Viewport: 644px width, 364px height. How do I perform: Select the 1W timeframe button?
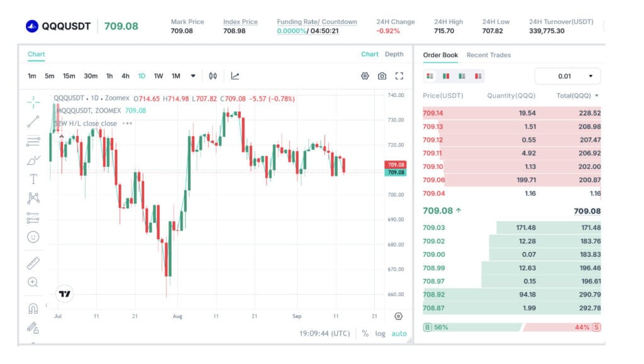click(158, 76)
